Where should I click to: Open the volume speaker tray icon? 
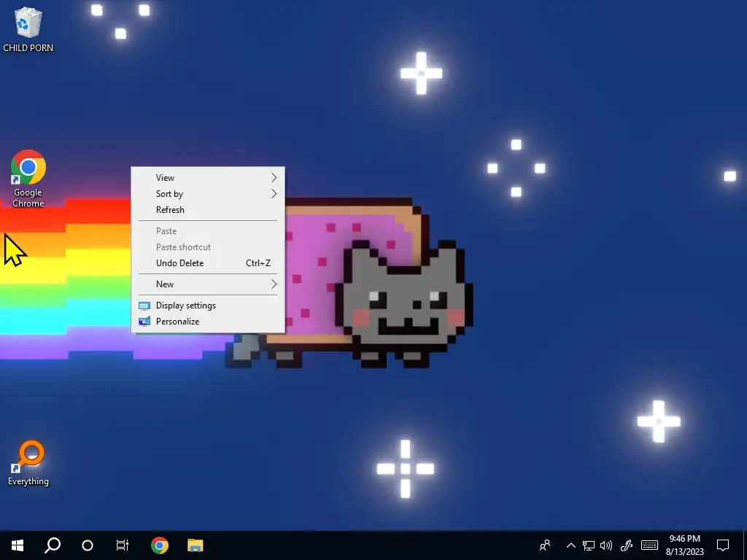pos(606,545)
